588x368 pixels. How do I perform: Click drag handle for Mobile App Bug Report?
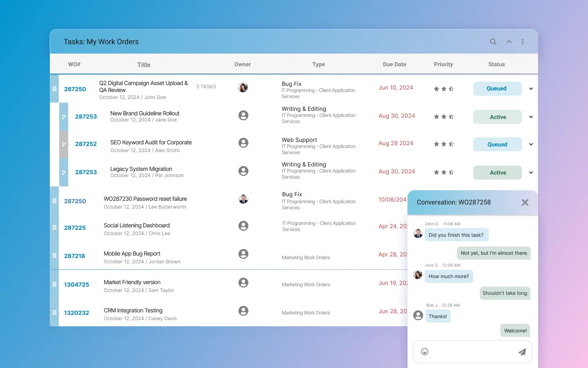54,256
